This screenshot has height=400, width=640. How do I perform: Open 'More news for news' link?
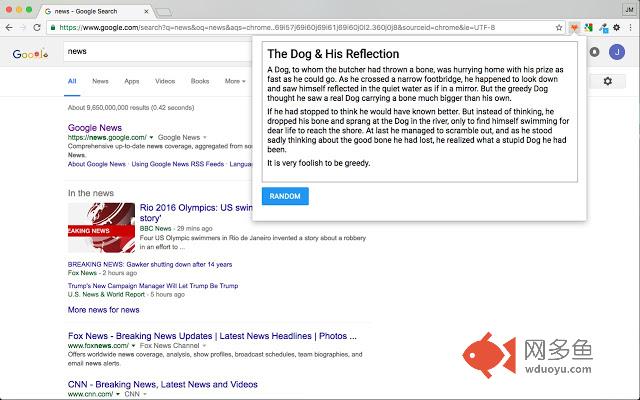tap(103, 310)
